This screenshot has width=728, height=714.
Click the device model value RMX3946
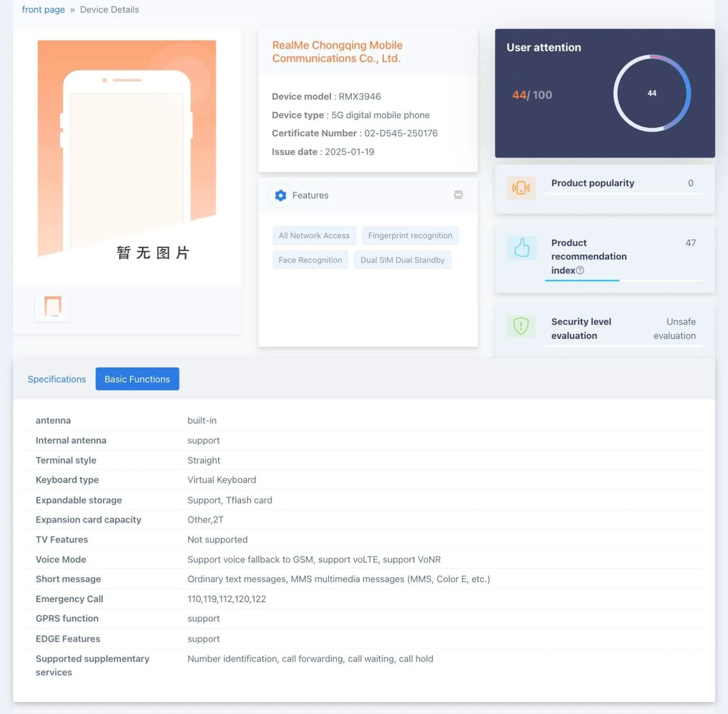[x=360, y=96]
